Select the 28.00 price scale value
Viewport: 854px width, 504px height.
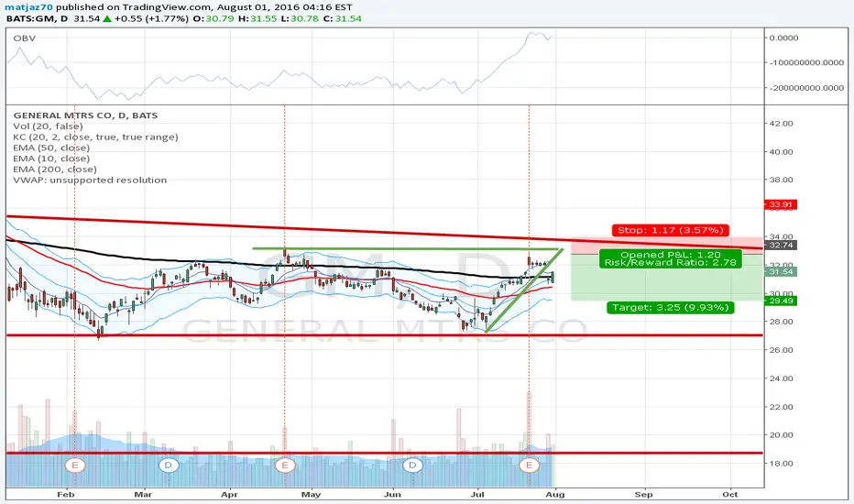[781, 322]
